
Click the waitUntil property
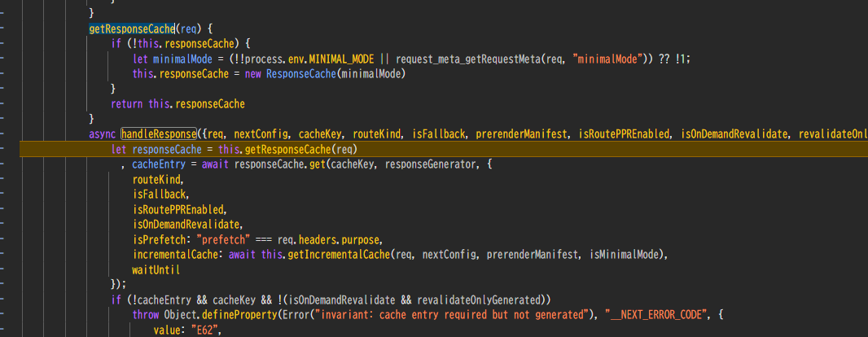pos(156,270)
